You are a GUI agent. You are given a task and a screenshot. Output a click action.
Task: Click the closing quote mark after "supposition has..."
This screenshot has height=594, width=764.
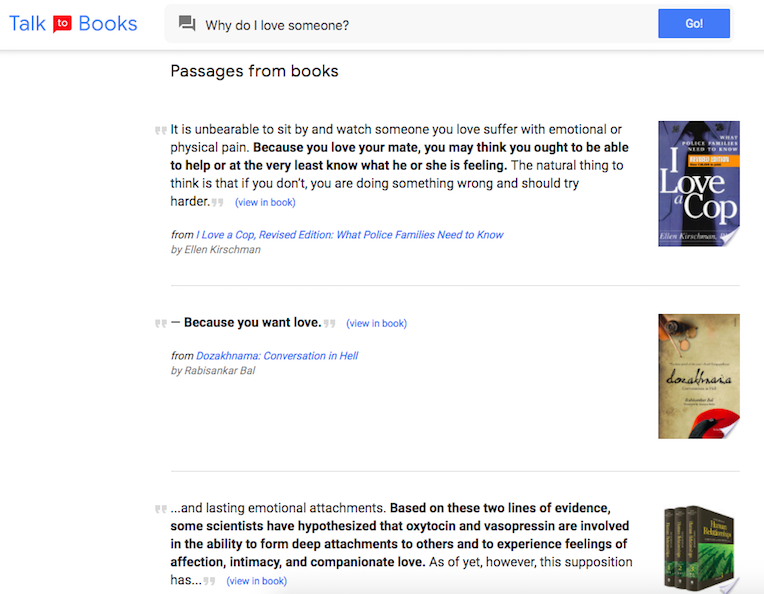click(x=209, y=581)
